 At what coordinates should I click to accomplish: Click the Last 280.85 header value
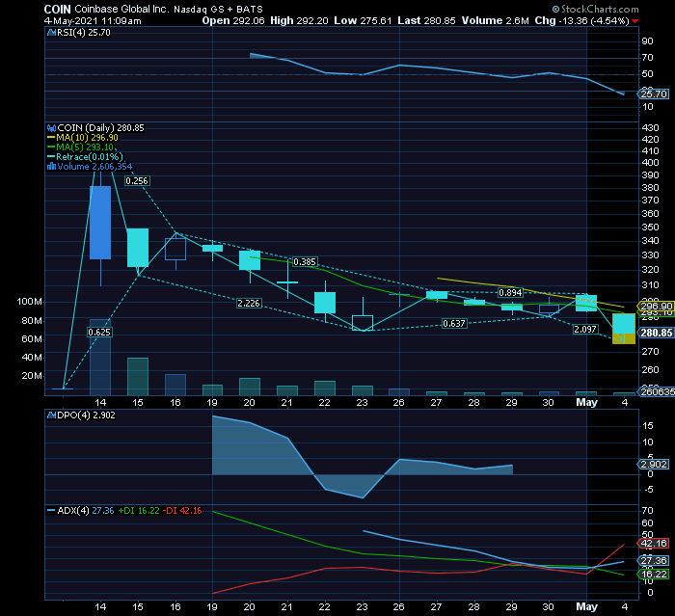click(x=426, y=20)
